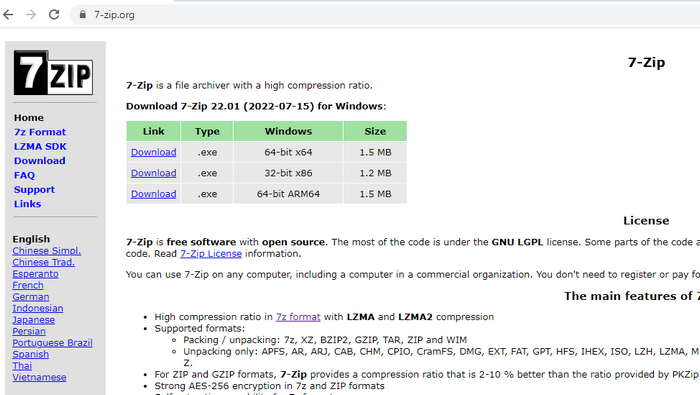Click the Type column header
Viewport: 700px width, 395px height.
coord(207,131)
